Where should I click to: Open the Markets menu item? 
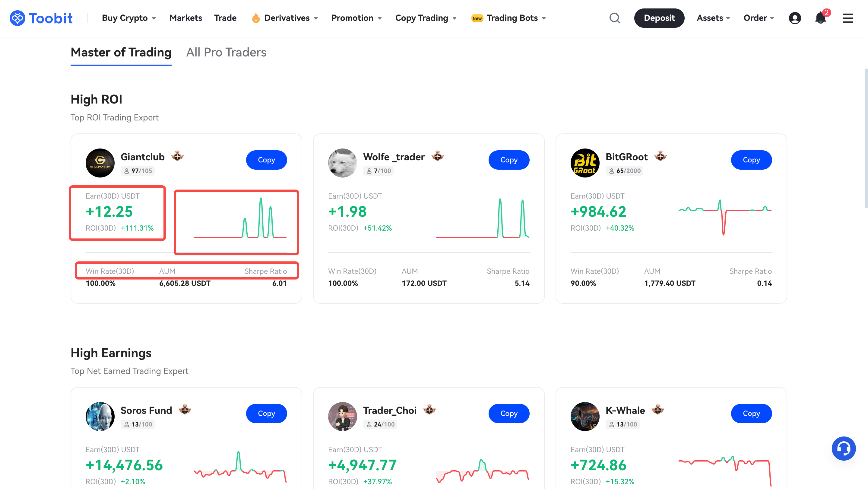click(x=186, y=18)
